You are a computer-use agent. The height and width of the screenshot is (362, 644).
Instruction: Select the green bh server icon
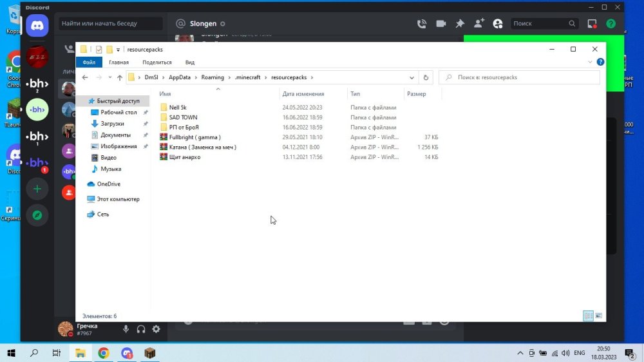(37, 110)
